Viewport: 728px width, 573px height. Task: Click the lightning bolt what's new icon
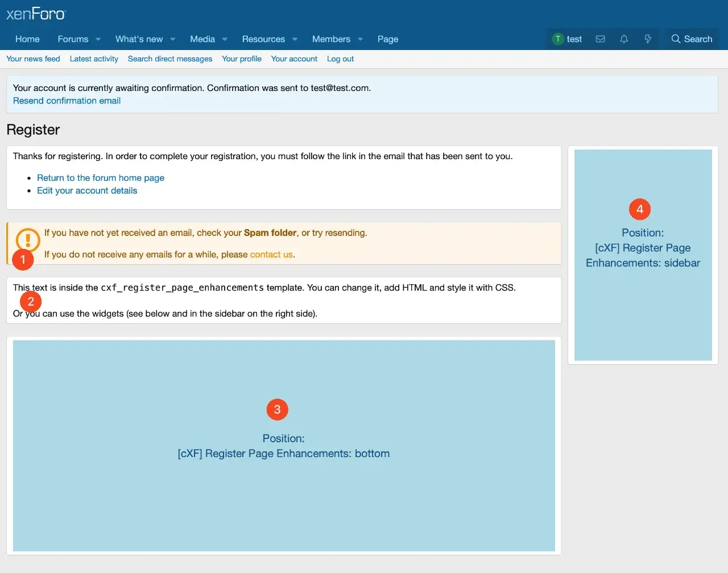pyautogui.click(x=647, y=39)
